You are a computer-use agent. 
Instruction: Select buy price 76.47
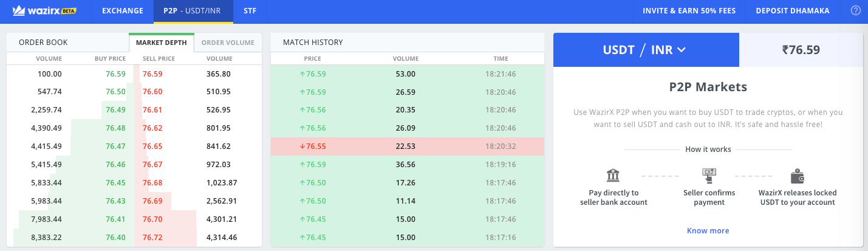point(115,146)
